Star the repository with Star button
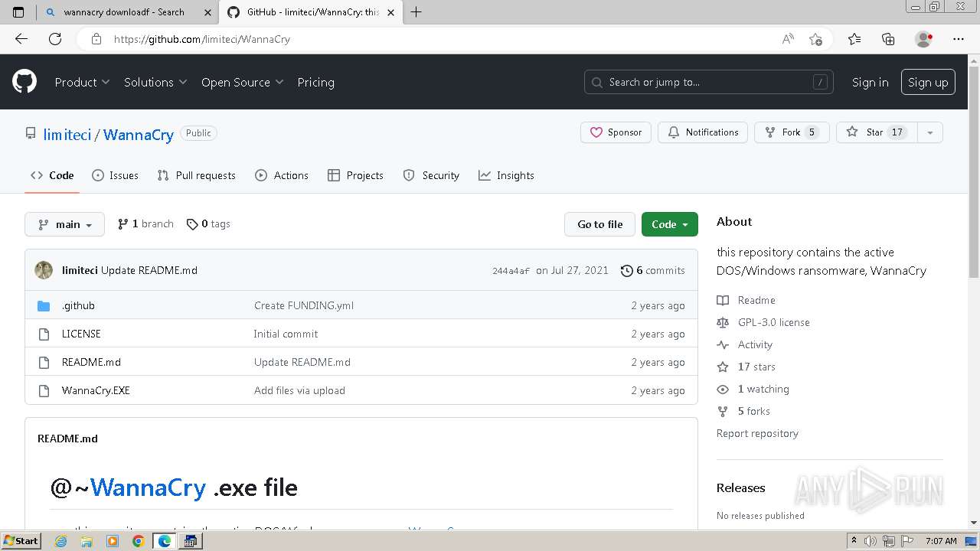 pos(877,132)
